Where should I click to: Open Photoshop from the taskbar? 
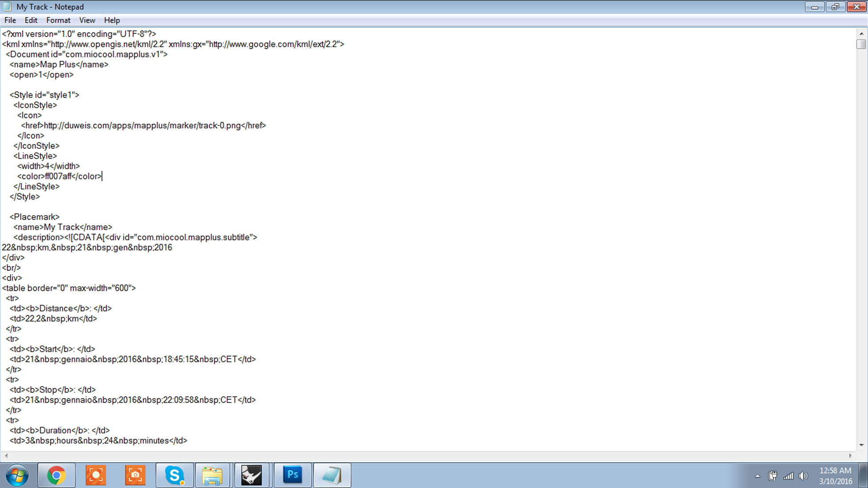click(292, 475)
